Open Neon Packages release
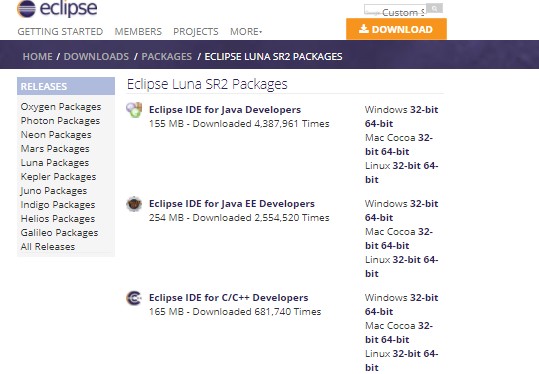The width and height of the screenshot is (539, 374). click(x=56, y=135)
